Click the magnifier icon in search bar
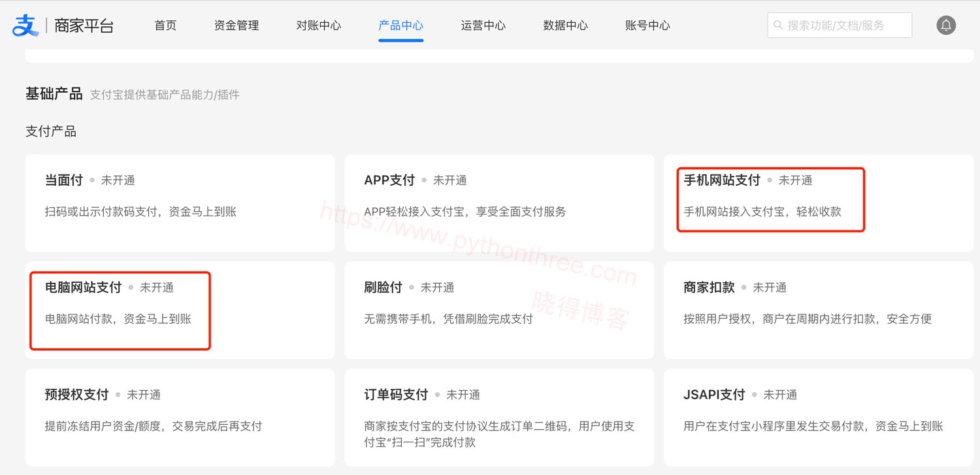The image size is (980, 475). (778, 25)
